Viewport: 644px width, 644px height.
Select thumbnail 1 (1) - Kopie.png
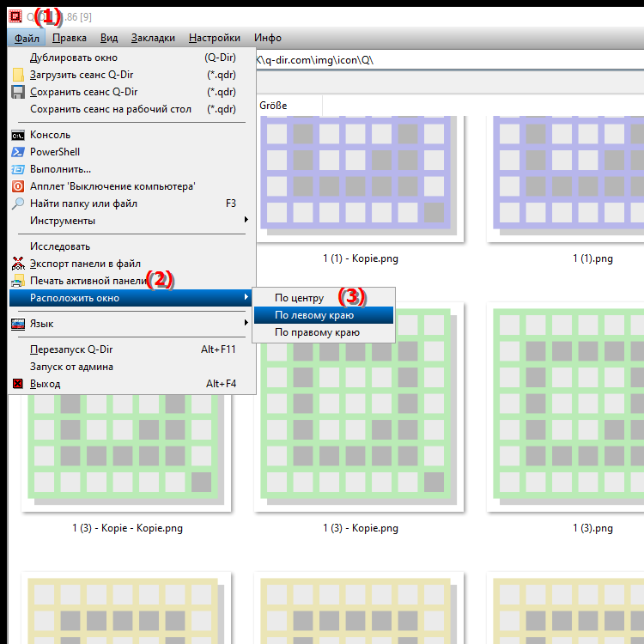point(360,179)
